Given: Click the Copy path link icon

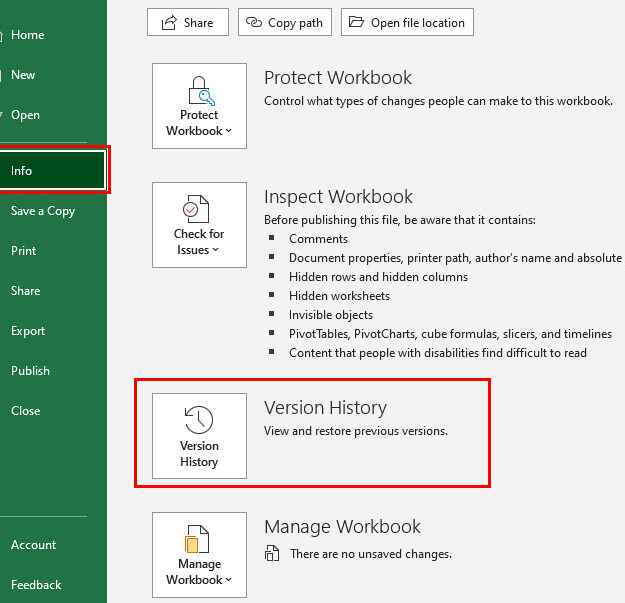Looking at the screenshot, I should click(x=254, y=22).
